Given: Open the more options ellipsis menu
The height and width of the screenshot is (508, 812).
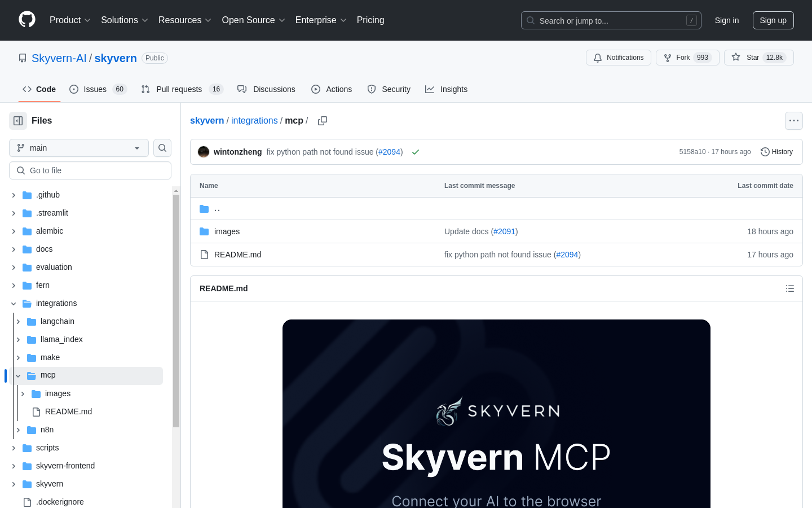Looking at the screenshot, I should click(794, 121).
